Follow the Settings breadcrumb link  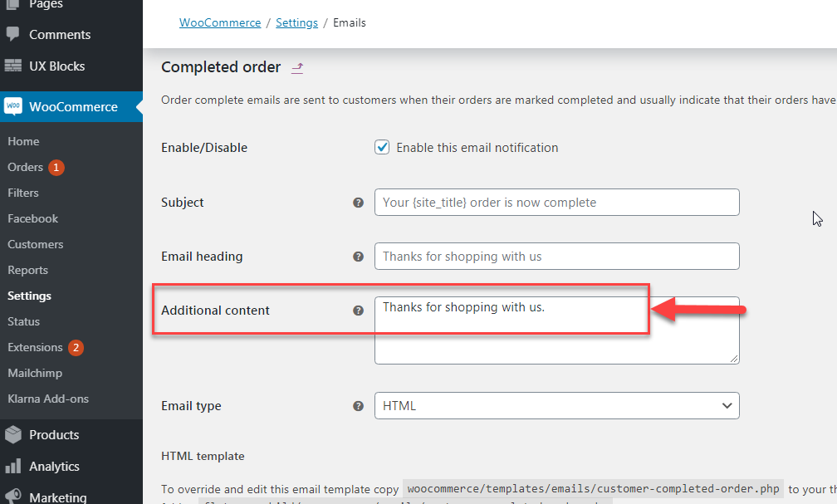(x=296, y=23)
